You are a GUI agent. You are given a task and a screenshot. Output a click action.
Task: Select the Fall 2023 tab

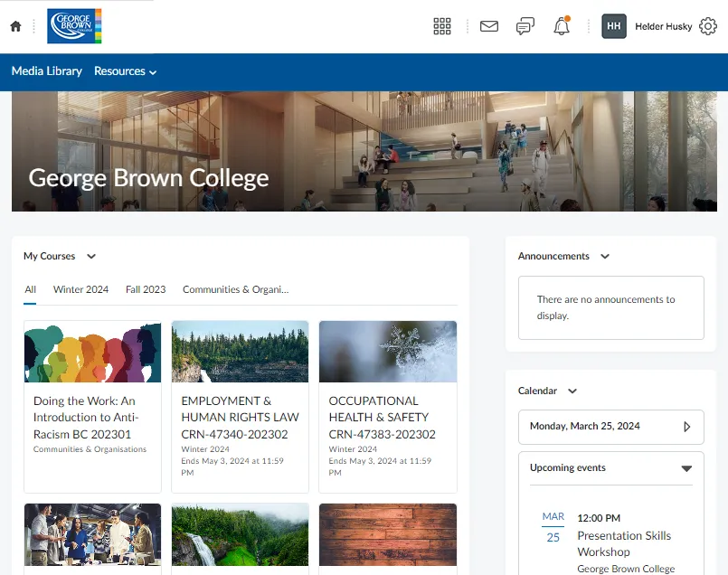pos(146,289)
